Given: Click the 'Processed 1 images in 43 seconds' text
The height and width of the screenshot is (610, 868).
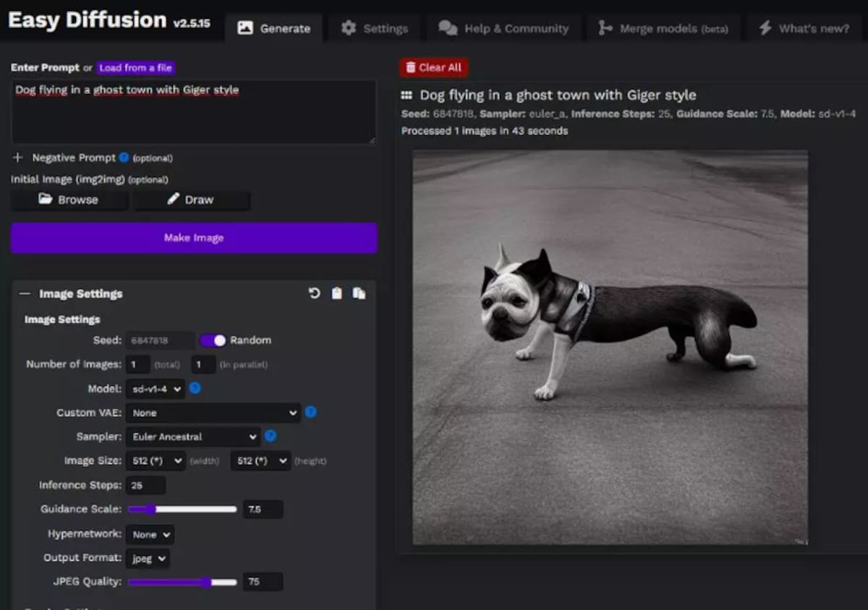Looking at the screenshot, I should coord(485,131).
